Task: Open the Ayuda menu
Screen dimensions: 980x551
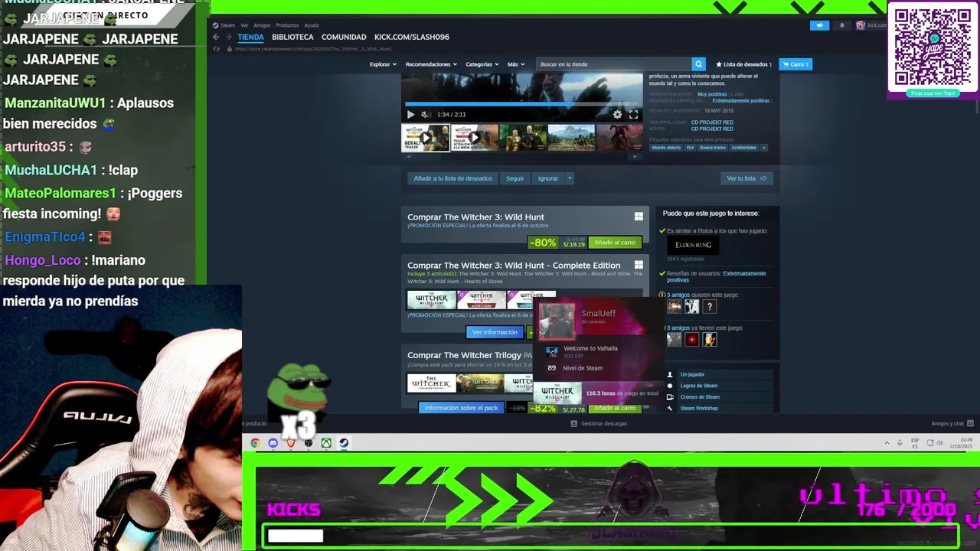Action: 312,25
